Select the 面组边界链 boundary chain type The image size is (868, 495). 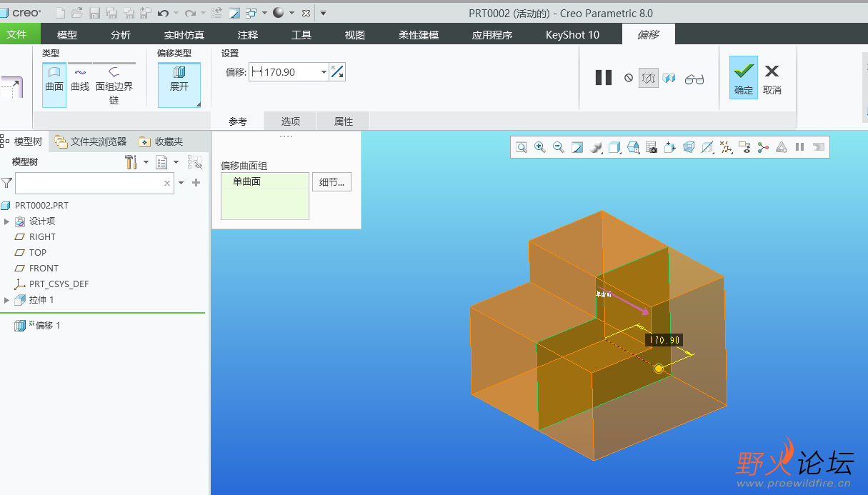pos(114,85)
